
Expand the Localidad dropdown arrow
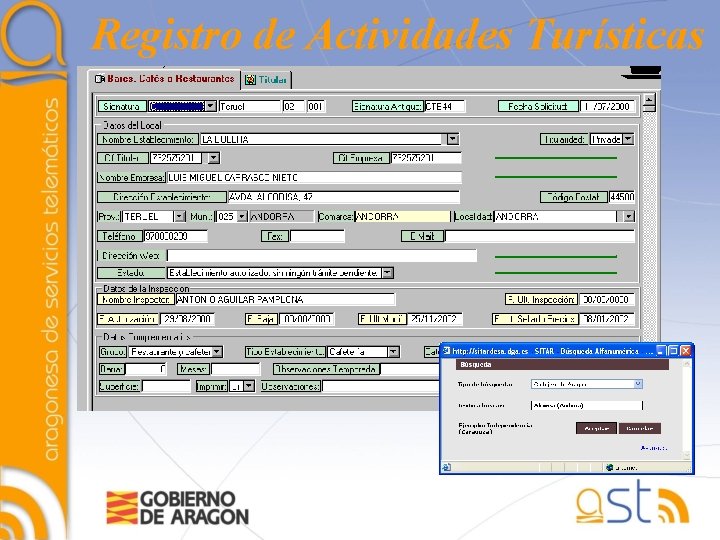629,216
